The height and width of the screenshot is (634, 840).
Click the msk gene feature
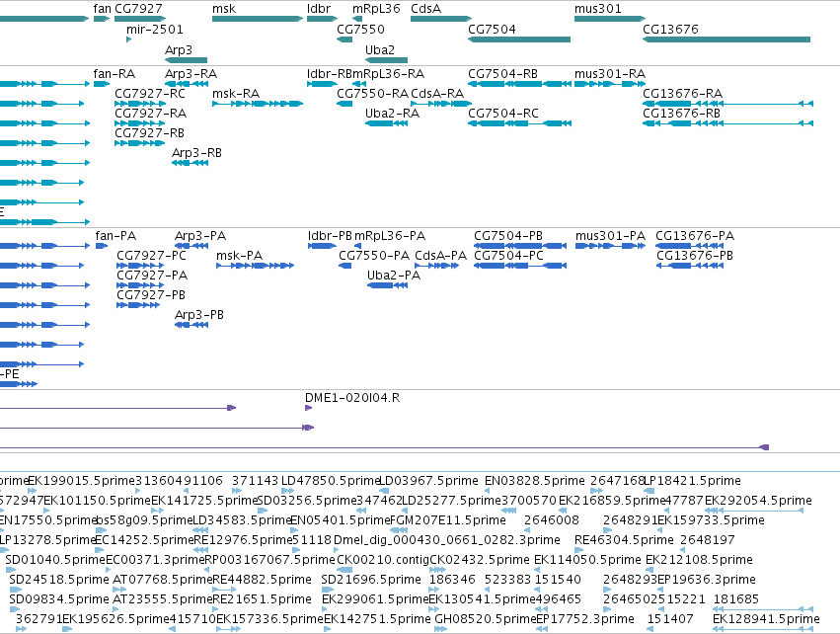[258, 19]
